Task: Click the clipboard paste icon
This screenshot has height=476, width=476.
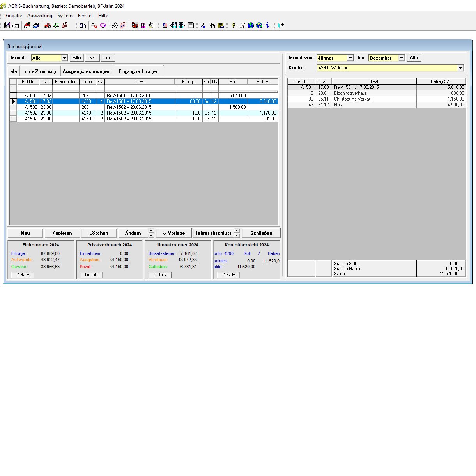Action: (221, 25)
